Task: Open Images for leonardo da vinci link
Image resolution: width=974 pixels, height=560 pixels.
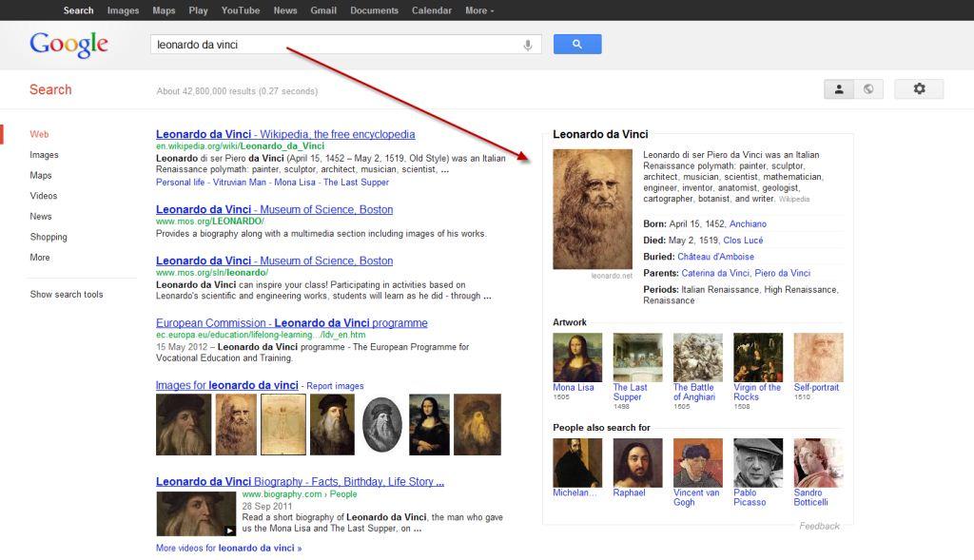Action: point(226,385)
